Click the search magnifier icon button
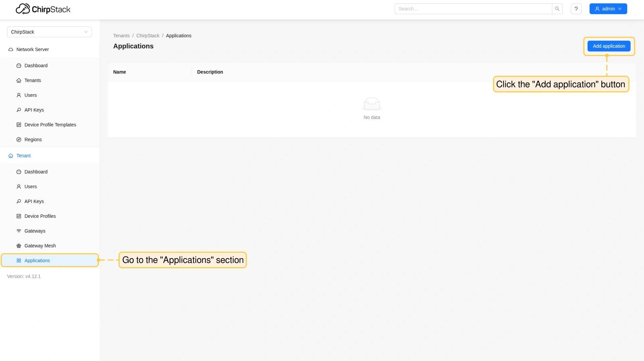This screenshot has width=644, height=361. click(x=557, y=9)
